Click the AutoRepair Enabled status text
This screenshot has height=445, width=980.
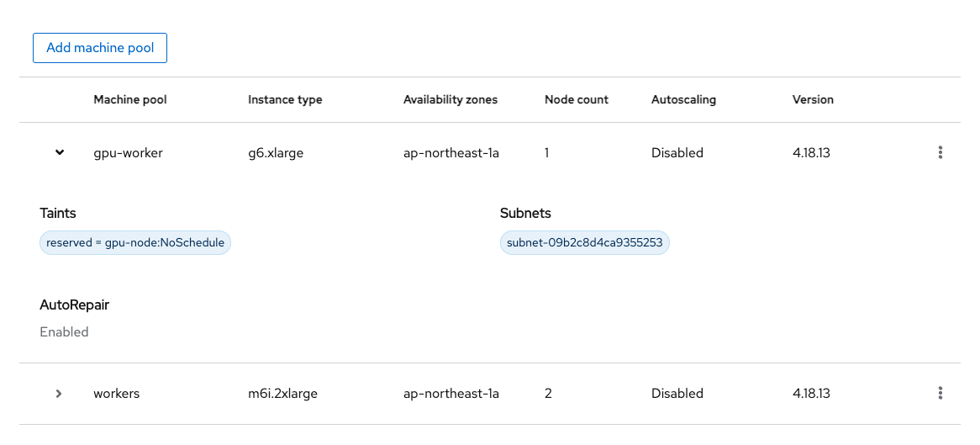64,332
